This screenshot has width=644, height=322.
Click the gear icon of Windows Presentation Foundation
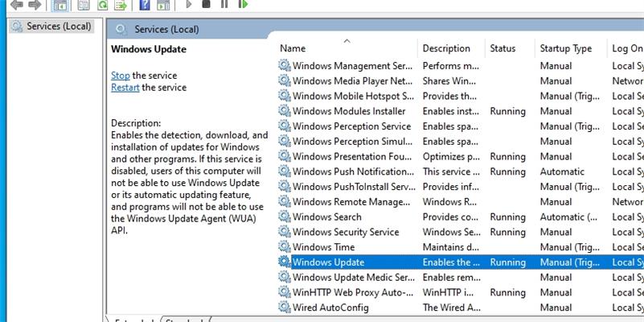point(285,156)
